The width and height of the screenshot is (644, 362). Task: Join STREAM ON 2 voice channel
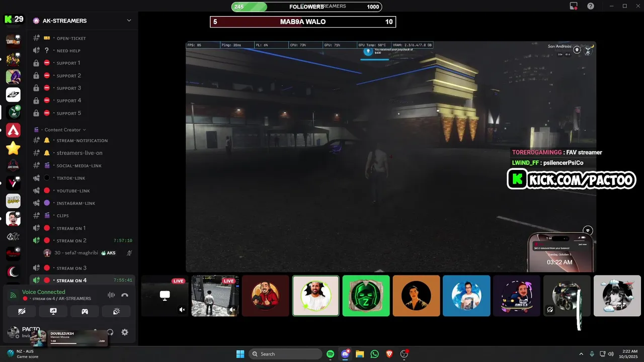(83, 241)
